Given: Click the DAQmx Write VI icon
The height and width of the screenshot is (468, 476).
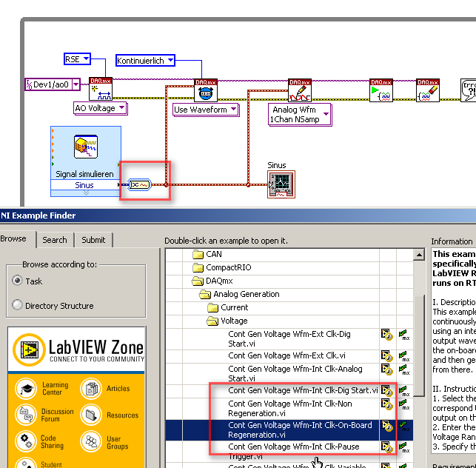Looking at the screenshot, I should click(300, 90).
